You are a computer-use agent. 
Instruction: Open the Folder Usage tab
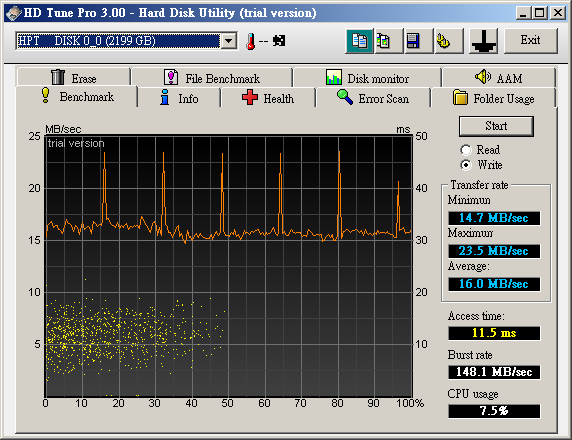point(494,98)
